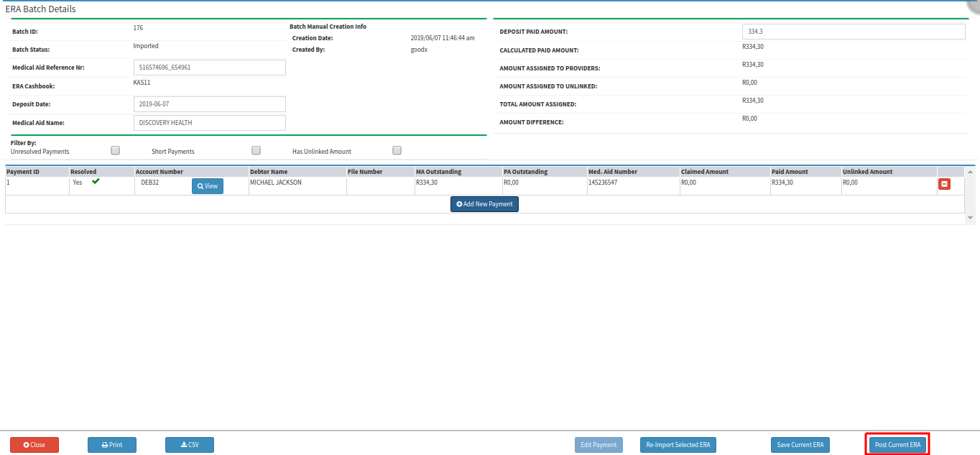Tick the Unresolved Payments filter checkbox
The width and height of the screenshot is (980, 455).
(x=115, y=150)
